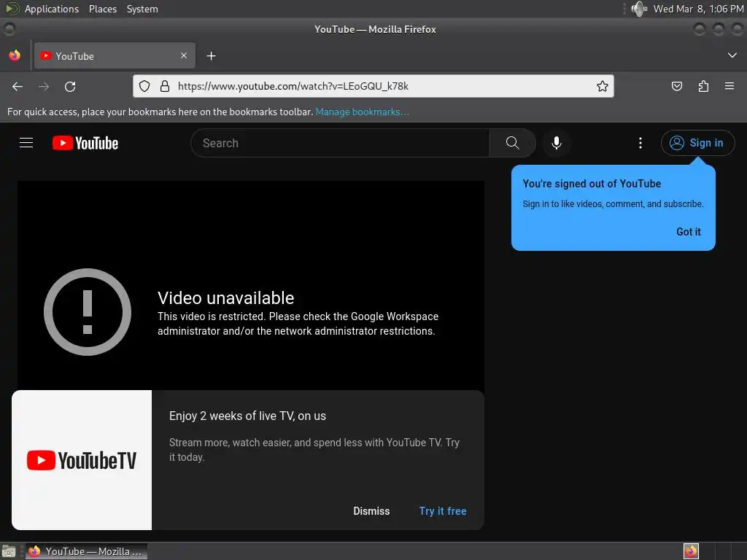Click the video unavailable exclamation icon

pyautogui.click(x=88, y=312)
